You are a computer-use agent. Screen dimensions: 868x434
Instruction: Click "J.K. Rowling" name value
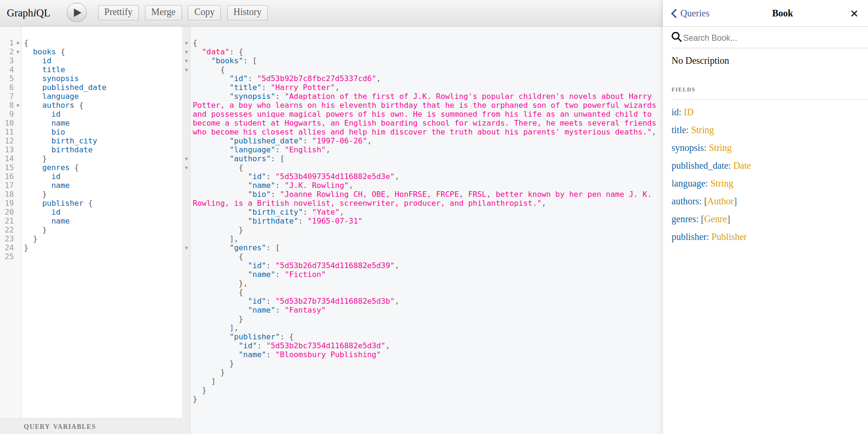(317, 186)
